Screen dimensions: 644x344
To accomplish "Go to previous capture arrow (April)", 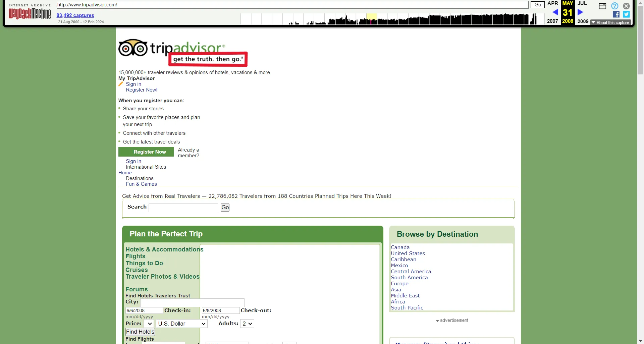I will click(x=555, y=12).
